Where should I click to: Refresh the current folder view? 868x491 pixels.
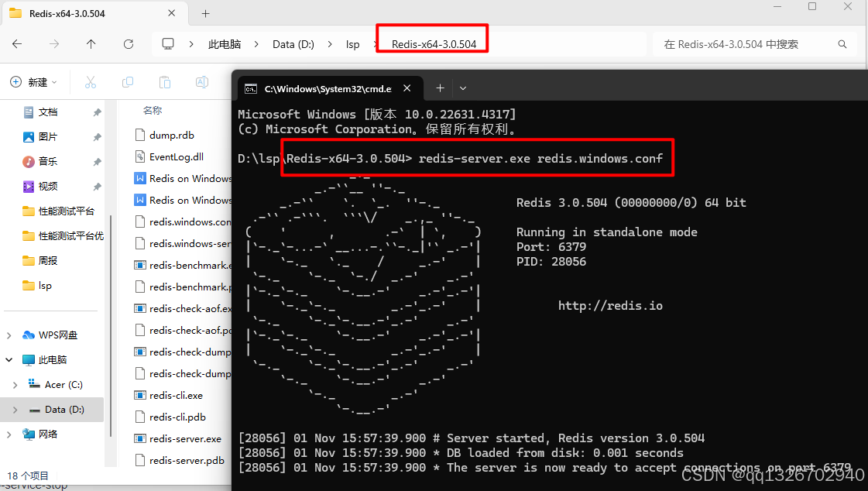(129, 44)
